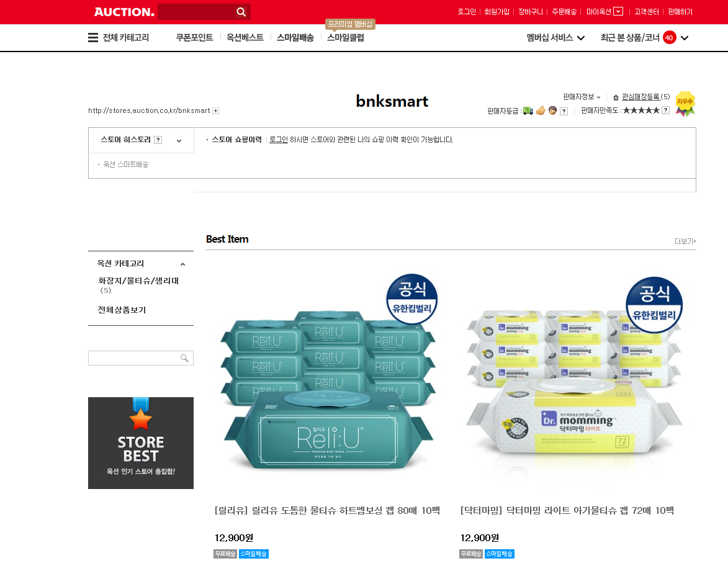
Task: Click the store URL stores.auction.co.kr/bnksmart
Action: (149, 110)
